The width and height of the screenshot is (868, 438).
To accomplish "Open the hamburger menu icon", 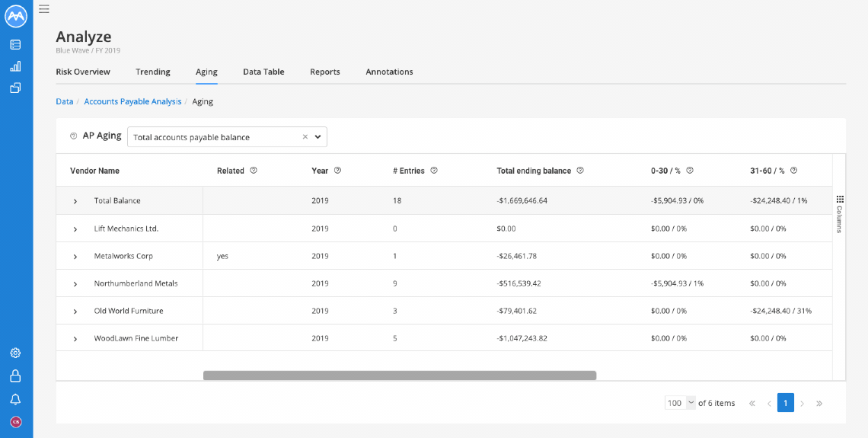I will pos(43,9).
